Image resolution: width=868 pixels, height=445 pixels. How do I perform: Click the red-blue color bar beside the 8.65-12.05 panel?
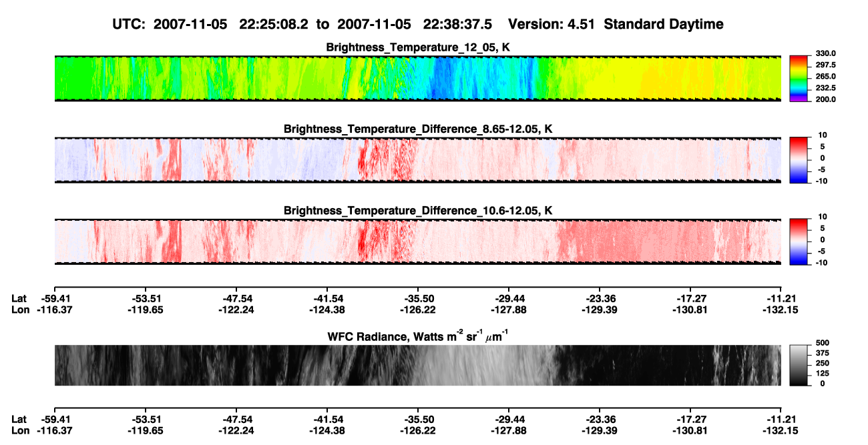pos(798,159)
